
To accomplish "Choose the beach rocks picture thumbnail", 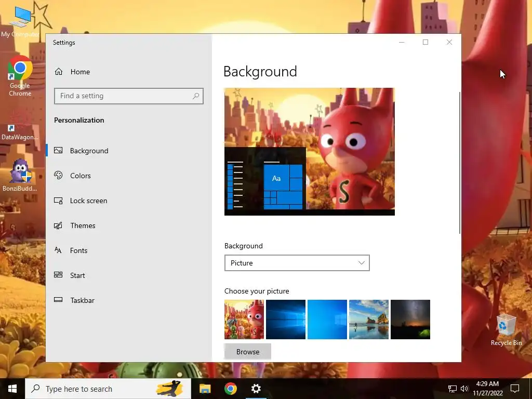I will click(x=369, y=320).
